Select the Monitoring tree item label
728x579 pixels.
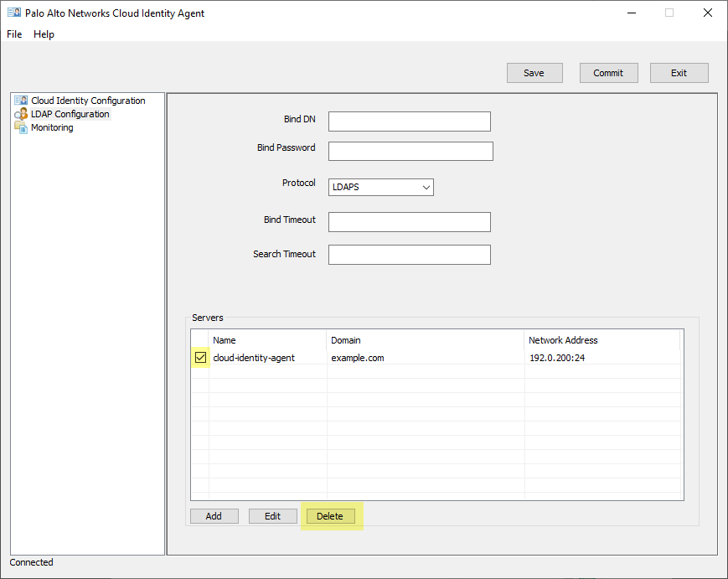[52, 127]
